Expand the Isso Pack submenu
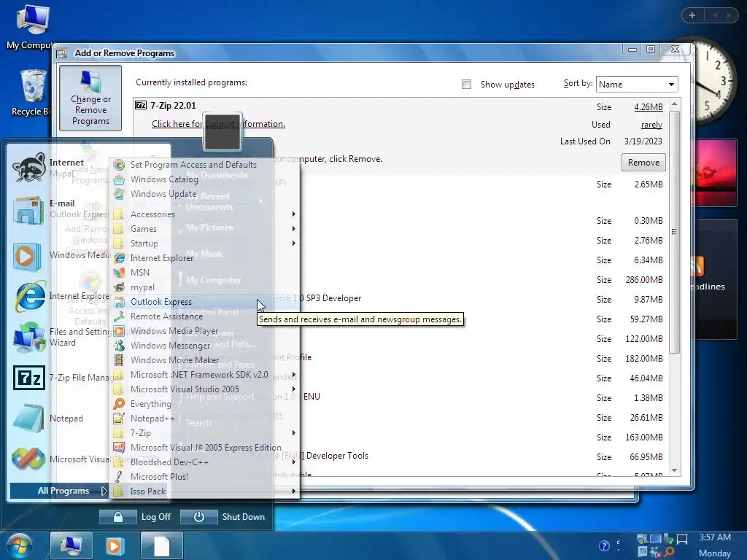 pos(205,491)
